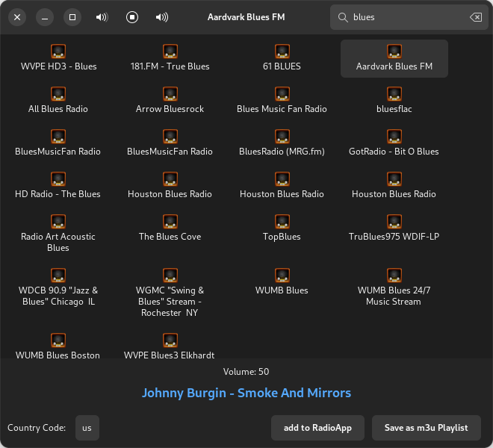Select the WUMB Blues Boston station
This screenshot has width=493, height=448.
[x=58, y=346]
